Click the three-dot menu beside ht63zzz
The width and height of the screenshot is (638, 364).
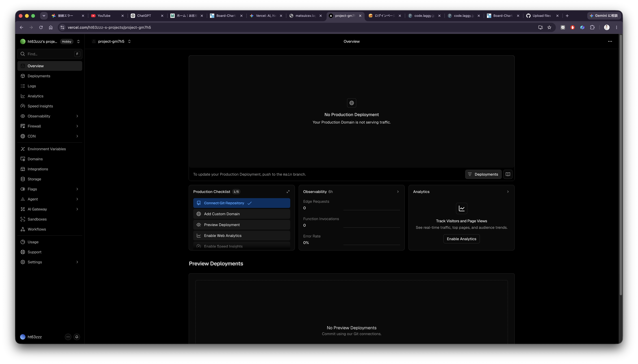click(68, 337)
